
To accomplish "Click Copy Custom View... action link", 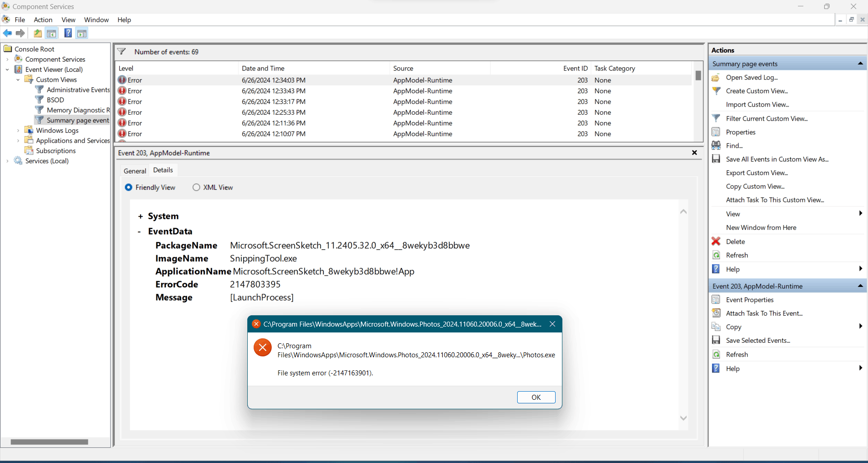I will [755, 187].
